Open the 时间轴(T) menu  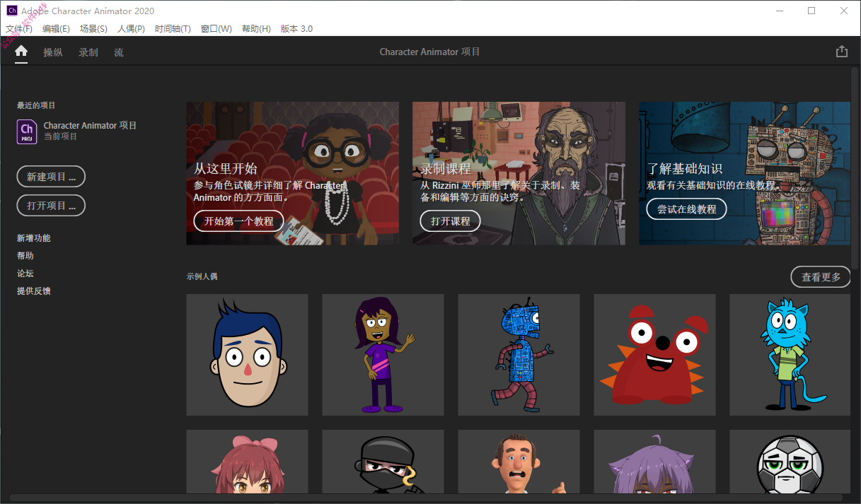pos(173,29)
